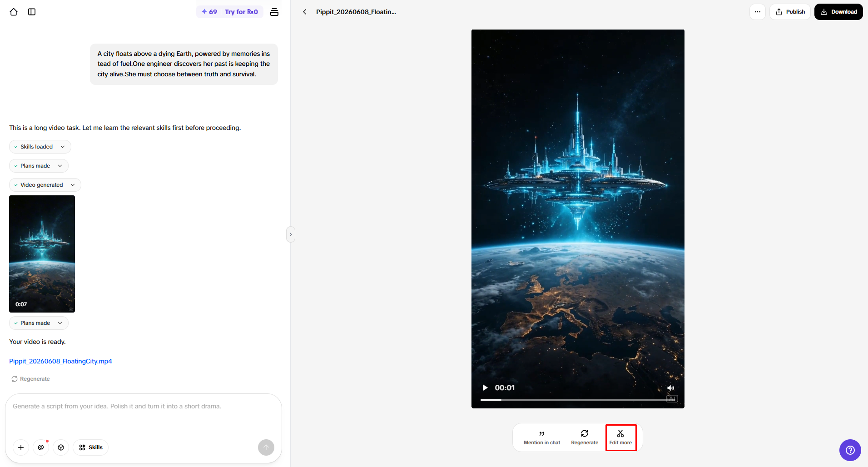Open Pippit_20260608_FloatingCity.mp4 link
The width and height of the screenshot is (868, 467).
pos(60,361)
